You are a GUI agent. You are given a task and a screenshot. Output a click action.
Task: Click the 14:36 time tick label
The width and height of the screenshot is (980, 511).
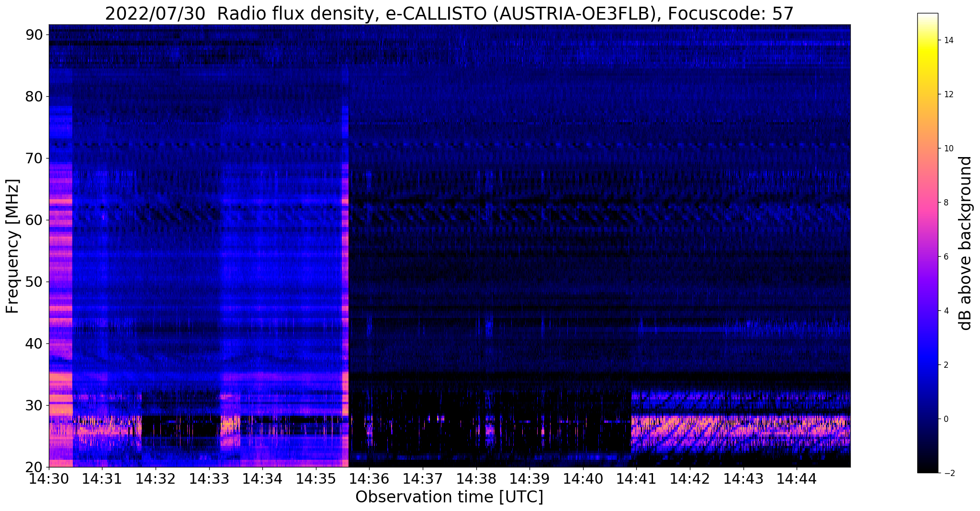(x=369, y=478)
